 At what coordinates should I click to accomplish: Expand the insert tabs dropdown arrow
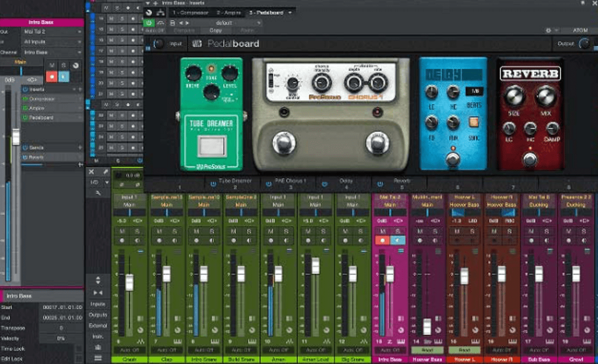pyautogui.click(x=290, y=13)
